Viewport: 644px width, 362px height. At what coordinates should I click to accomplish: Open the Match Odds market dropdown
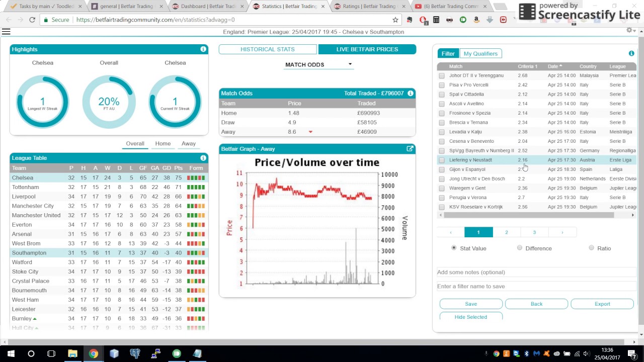click(x=318, y=64)
